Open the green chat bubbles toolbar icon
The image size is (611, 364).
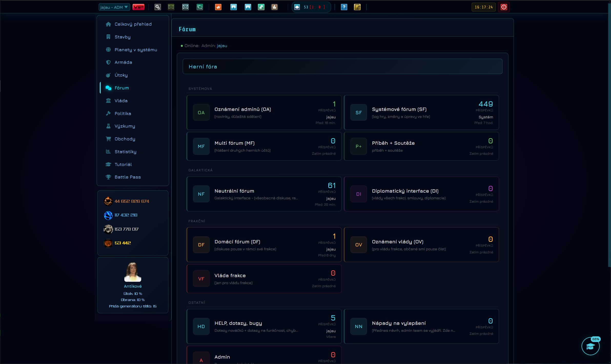tap(200, 7)
